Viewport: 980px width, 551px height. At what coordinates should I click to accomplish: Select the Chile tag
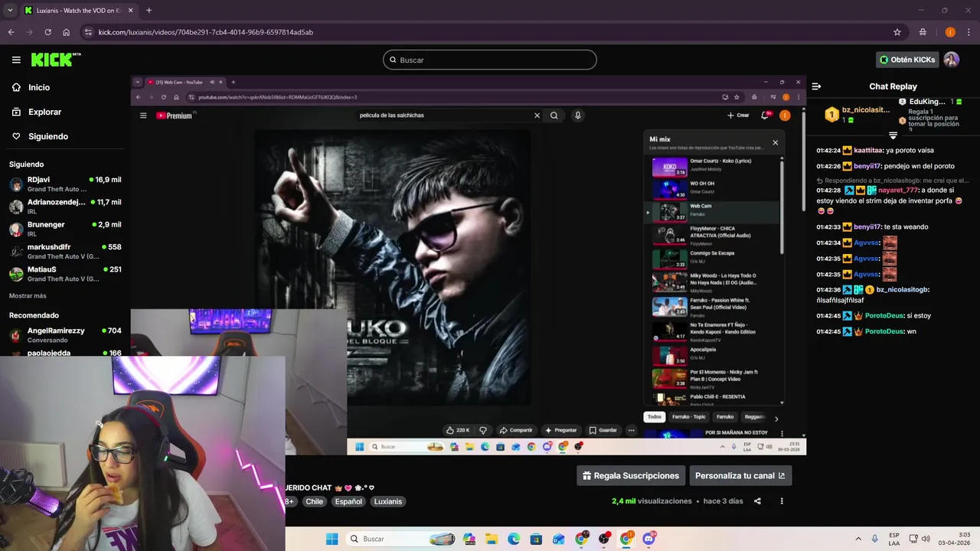click(315, 501)
